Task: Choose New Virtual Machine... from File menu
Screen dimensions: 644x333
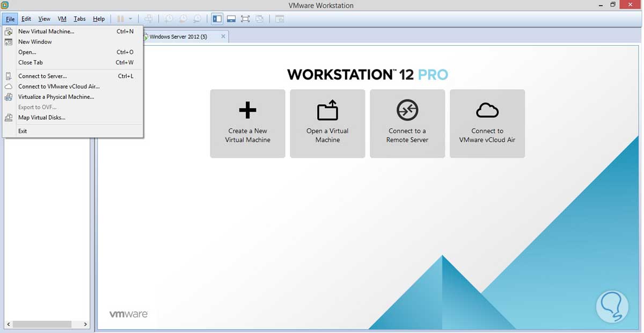Action: [x=73, y=32]
